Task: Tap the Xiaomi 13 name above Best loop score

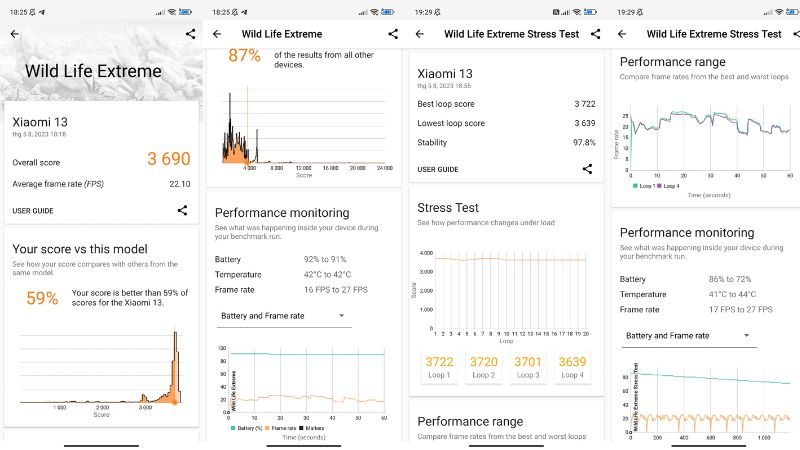Action: point(445,74)
